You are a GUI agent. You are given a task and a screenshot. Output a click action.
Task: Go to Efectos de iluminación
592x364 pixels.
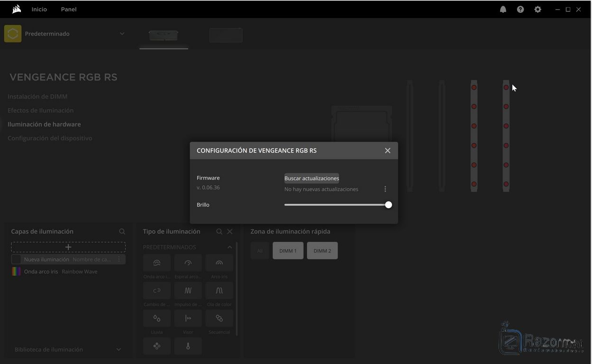point(41,110)
